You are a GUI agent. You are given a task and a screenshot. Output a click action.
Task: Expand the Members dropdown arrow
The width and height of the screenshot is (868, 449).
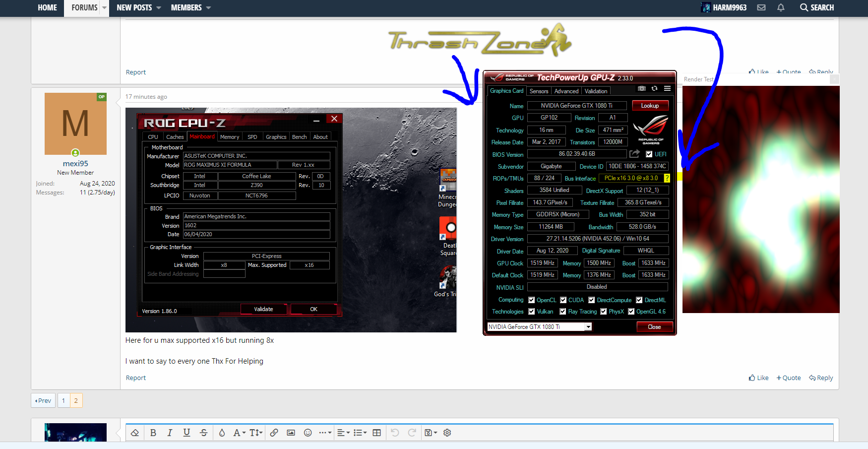pyautogui.click(x=208, y=8)
